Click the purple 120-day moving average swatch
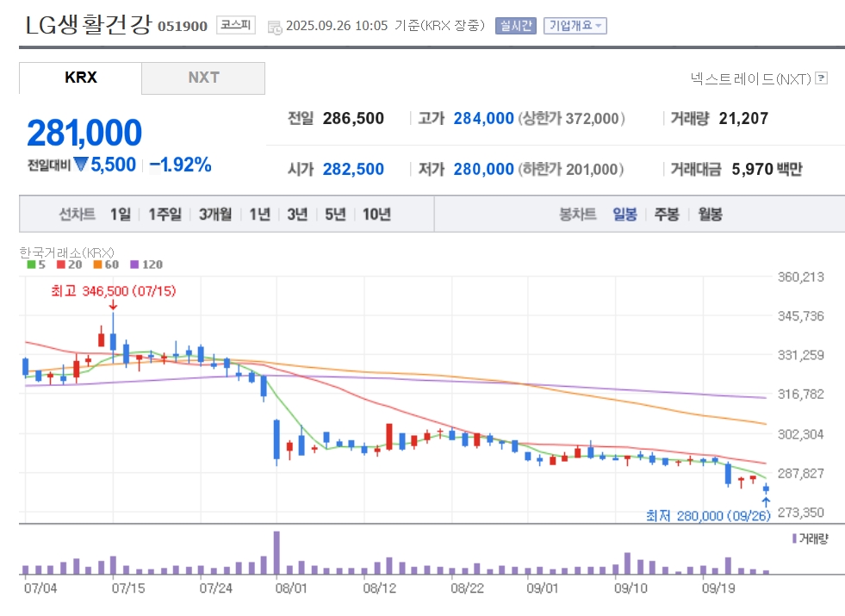The width and height of the screenshot is (845, 616). coord(134,264)
